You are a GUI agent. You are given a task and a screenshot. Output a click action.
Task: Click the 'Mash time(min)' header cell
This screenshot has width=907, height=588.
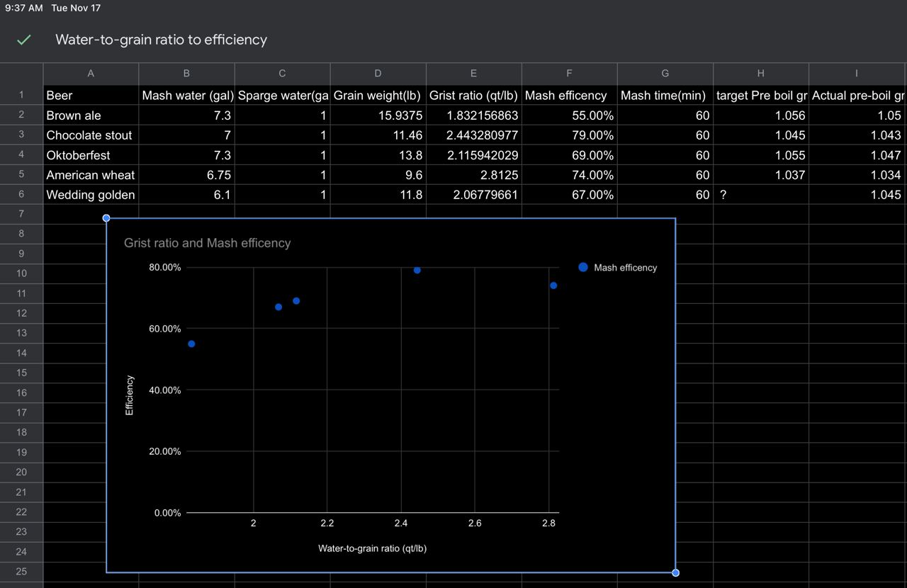(665, 95)
